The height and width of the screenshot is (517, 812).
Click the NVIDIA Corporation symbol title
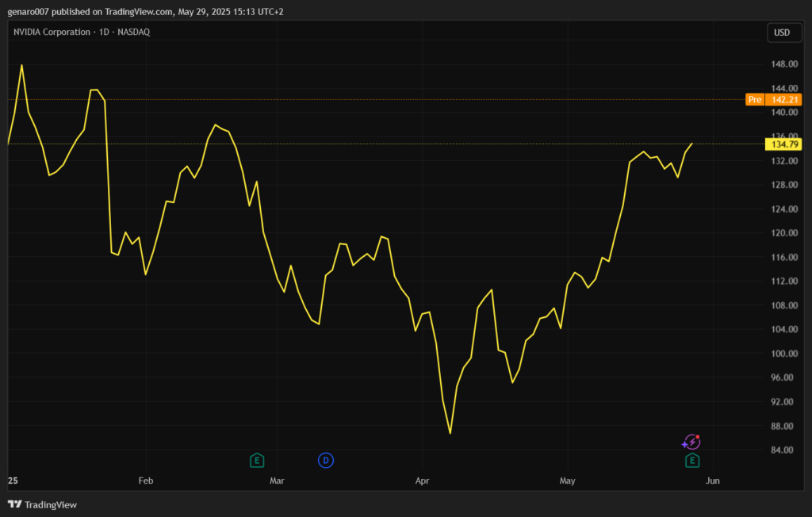coord(52,32)
